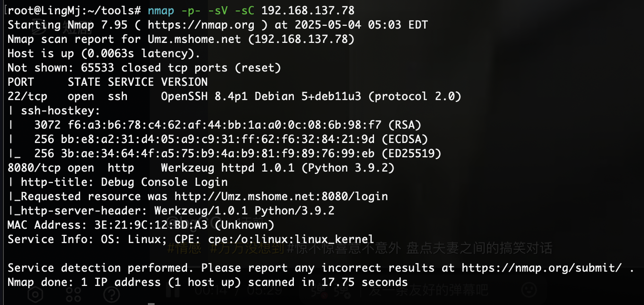Click the four-dot grid icon behind terminal
644x305 pixels.
click(x=73, y=294)
